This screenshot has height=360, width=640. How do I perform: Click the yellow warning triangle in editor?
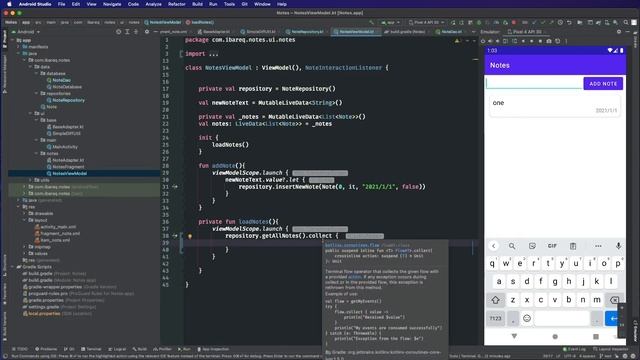tap(457, 40)
